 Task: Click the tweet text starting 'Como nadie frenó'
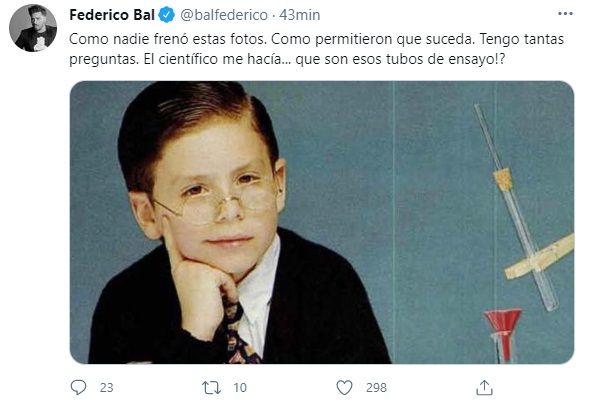pos(317,49)
